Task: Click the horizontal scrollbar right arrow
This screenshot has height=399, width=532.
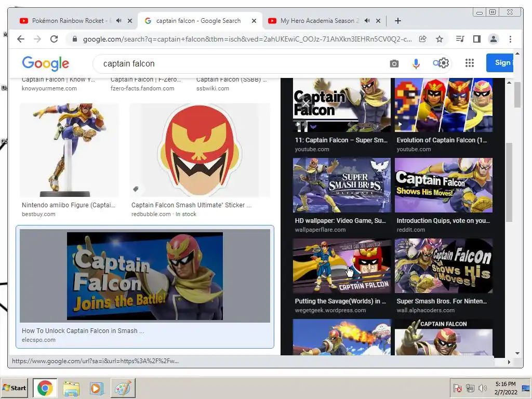Action: [509, 362]
